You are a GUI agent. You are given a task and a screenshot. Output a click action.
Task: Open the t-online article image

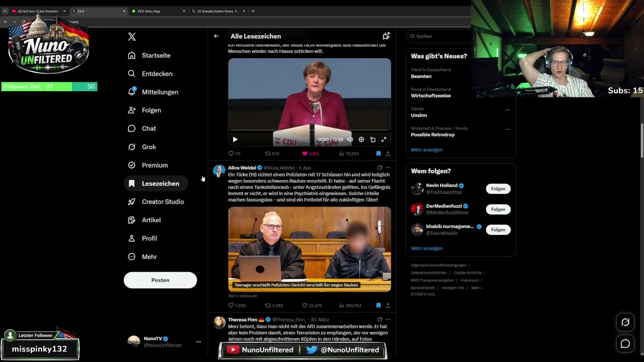(309, 249)
